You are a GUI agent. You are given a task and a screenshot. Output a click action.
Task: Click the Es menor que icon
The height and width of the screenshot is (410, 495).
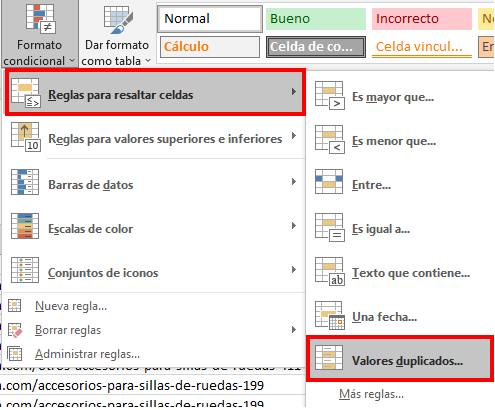(330, 140)
